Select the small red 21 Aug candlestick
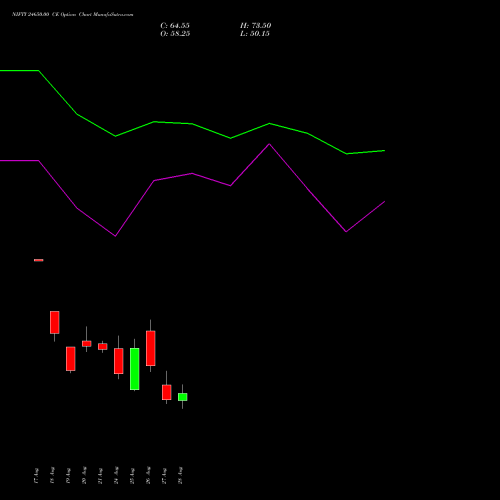Image resolution: width=500 pixels, height=500 pixels. coord(103,346)
